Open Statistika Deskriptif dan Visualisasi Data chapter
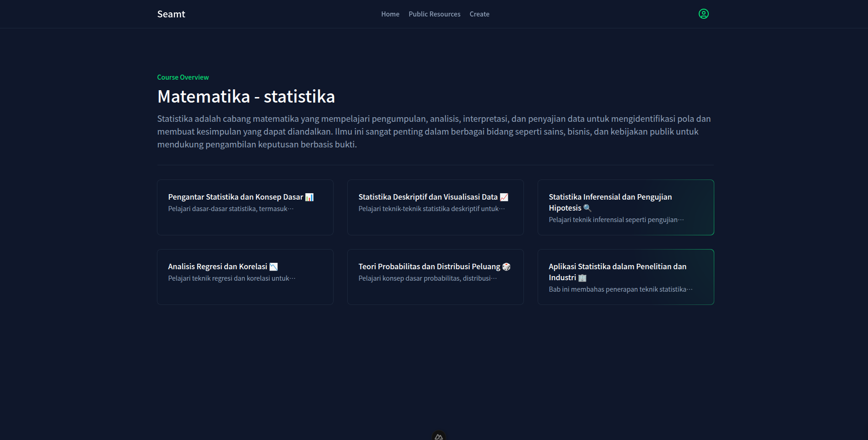 [x=427, y=197]
